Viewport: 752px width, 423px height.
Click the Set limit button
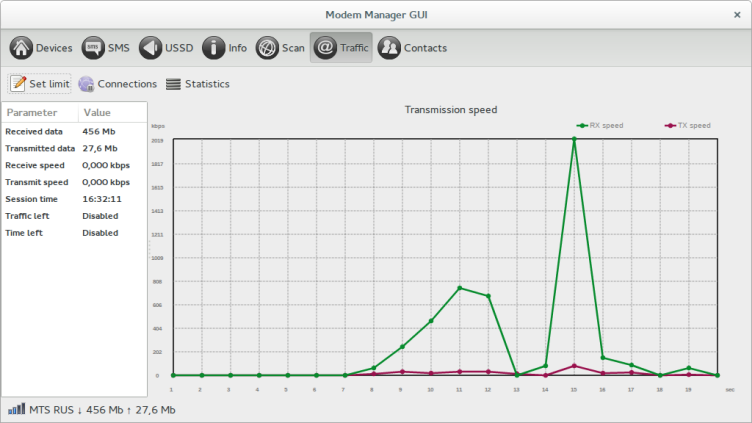[40, 84]
